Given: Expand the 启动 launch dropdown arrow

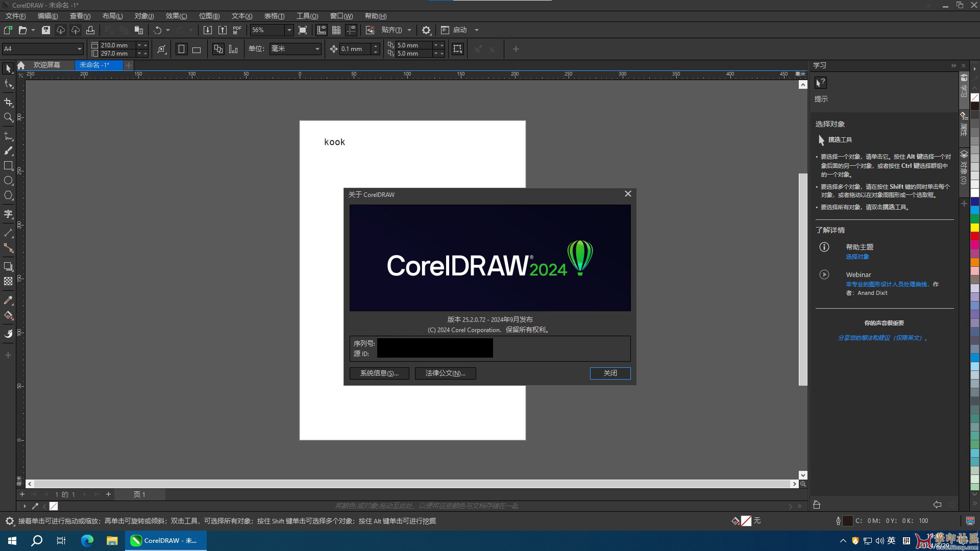Looking at the screenshot, I should tap(477, 30).
